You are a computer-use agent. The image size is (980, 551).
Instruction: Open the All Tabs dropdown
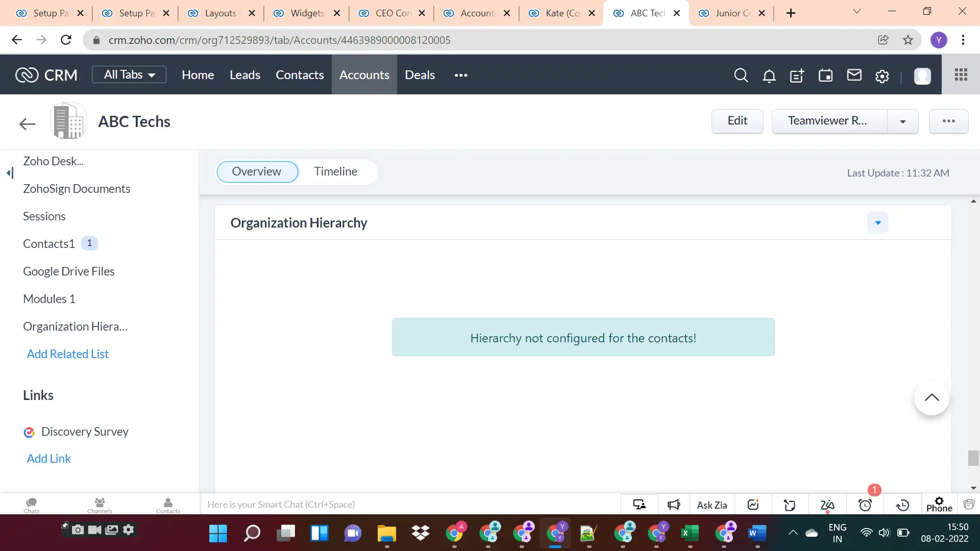[129, 74]
